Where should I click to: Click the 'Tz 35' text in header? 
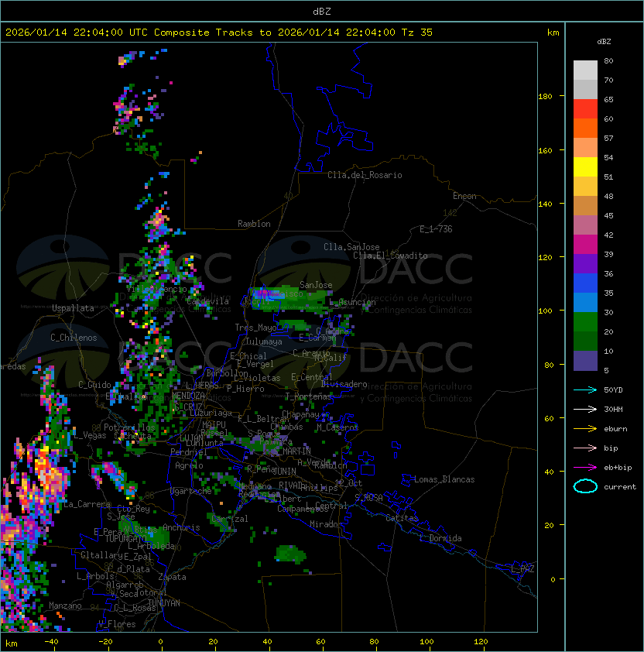click(x=417, y=33)
